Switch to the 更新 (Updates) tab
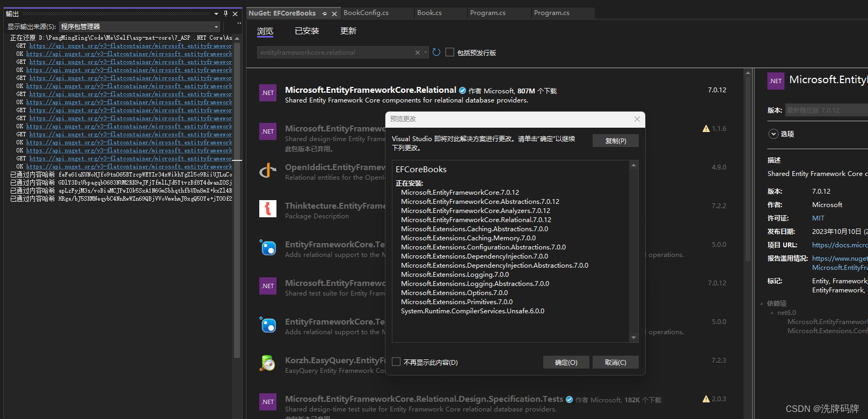Image resolution: width=868 pixels, height=419 pixels. (348, 31)
